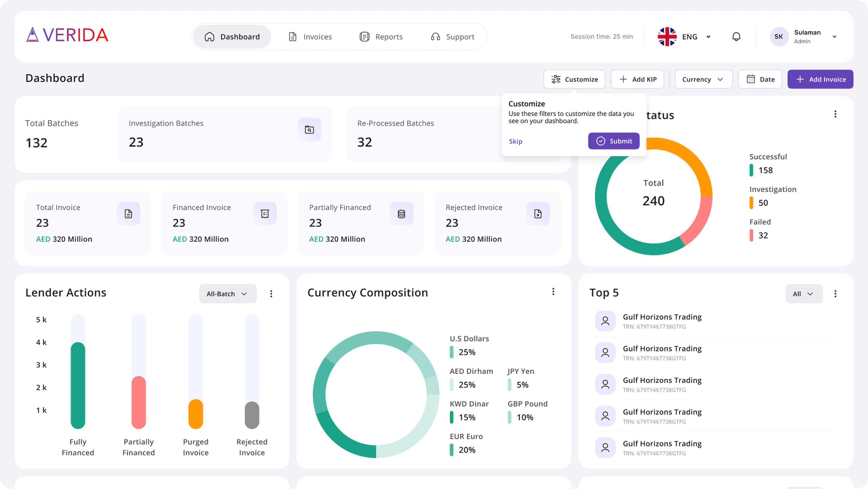The image size is (868, 489).
Task: Click Skip in the Customize tooltip
Action: [515, 141]
